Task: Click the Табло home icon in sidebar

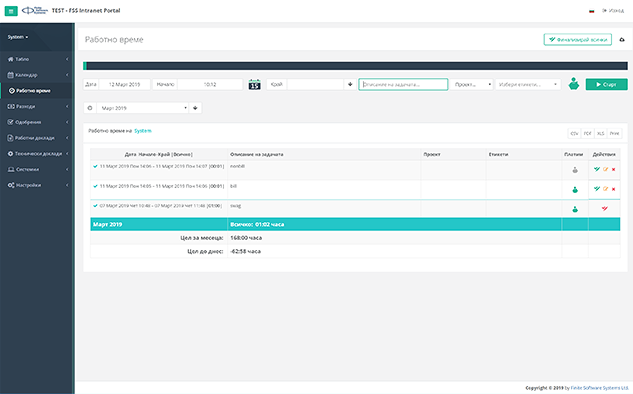Action: [x=10, y=59]
